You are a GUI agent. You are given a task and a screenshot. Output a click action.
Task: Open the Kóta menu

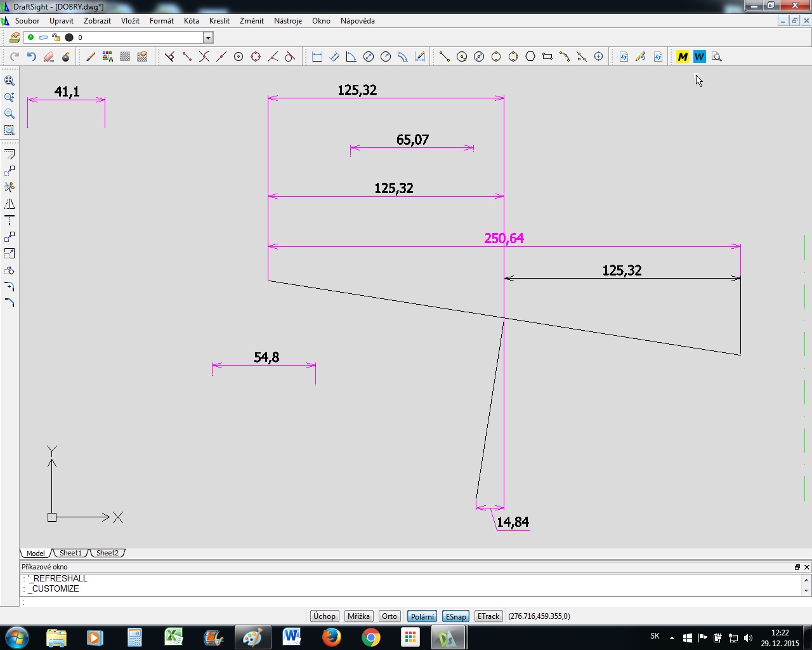(x=191, y=21)
